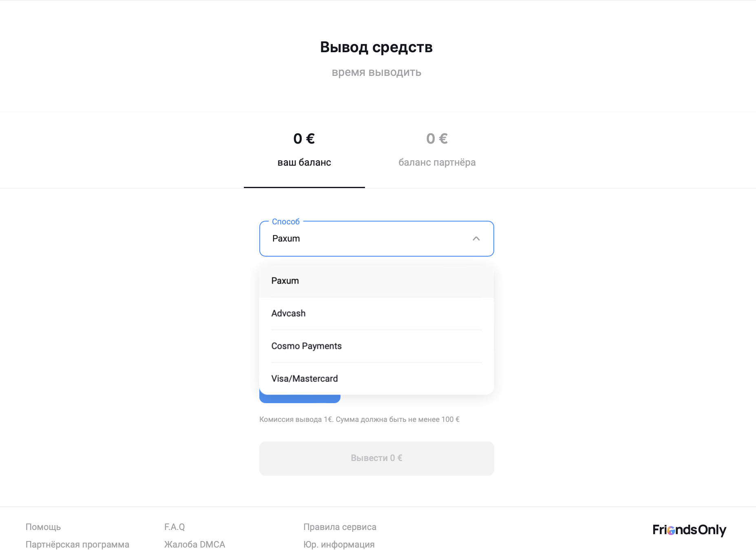Select Visa/Mastercard payout option
Image resolution: width=756 pixels, height=550 pixels.
tap(304, 379)
